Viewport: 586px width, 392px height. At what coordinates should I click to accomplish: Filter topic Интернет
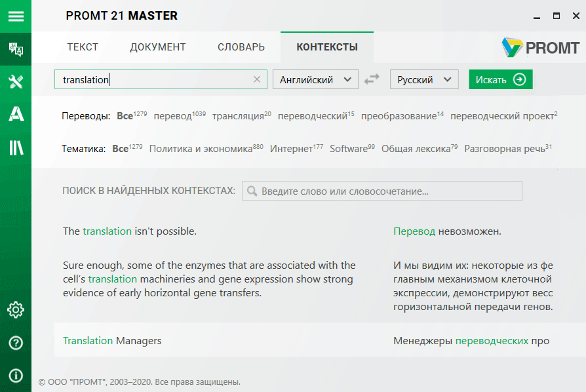click(x=296, y=148)
